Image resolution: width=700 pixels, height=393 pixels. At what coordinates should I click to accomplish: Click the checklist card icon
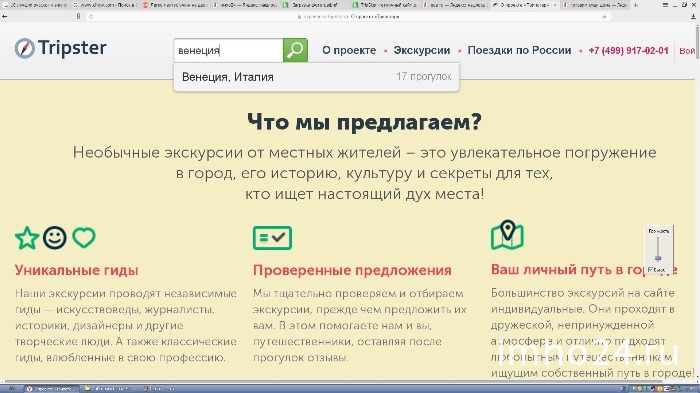point(272,238)
